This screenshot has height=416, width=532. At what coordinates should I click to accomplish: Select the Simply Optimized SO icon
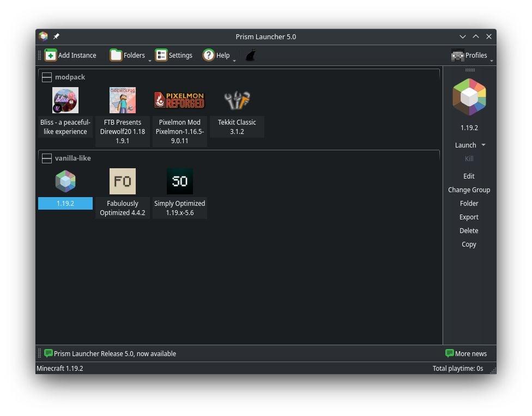point(179,181)
